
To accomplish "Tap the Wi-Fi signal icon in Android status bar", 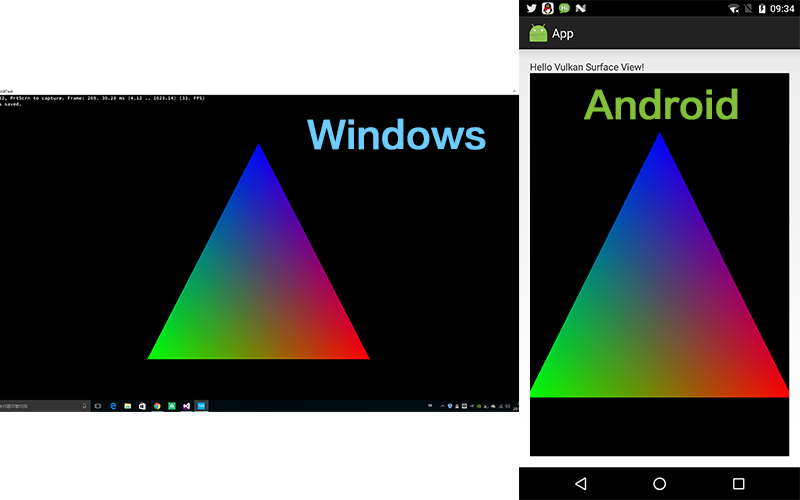I will tap(734, 8).
